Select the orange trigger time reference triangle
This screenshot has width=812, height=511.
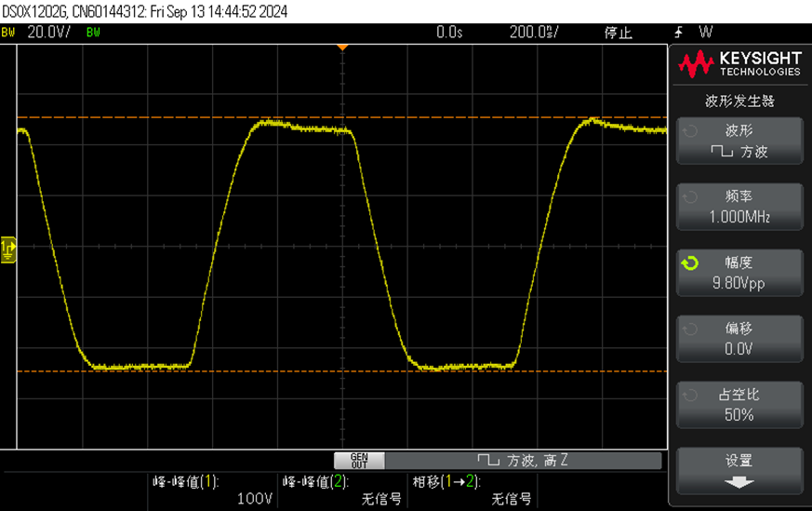[x=342, y=47]
